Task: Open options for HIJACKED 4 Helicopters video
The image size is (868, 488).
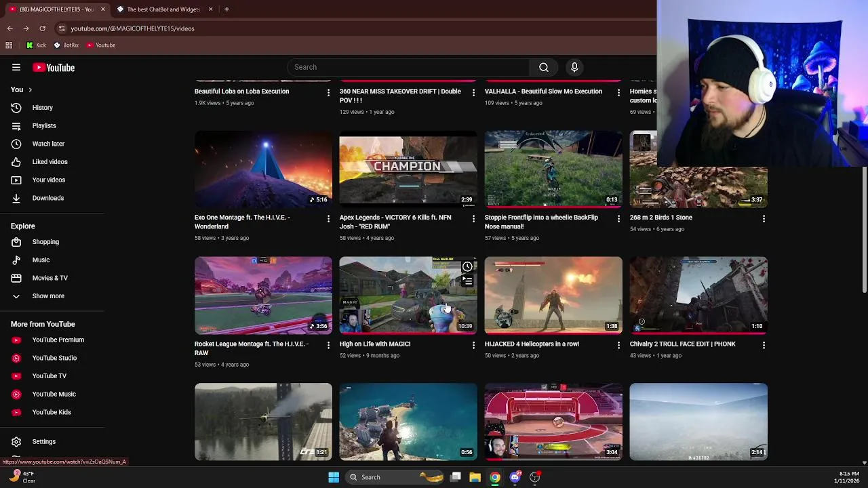Action: coord(618,345)
